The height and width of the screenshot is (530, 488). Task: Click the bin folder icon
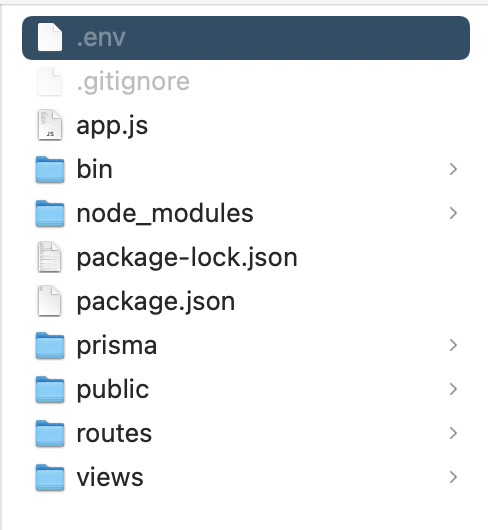coord(50,169)
